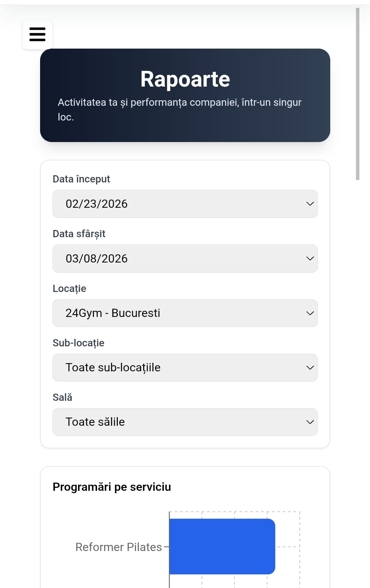The height and width of the screenshot is (588, 370).
Task: Click the Reformer Pilates axis label
Action: pyautogui.click(x=119, y=547)
